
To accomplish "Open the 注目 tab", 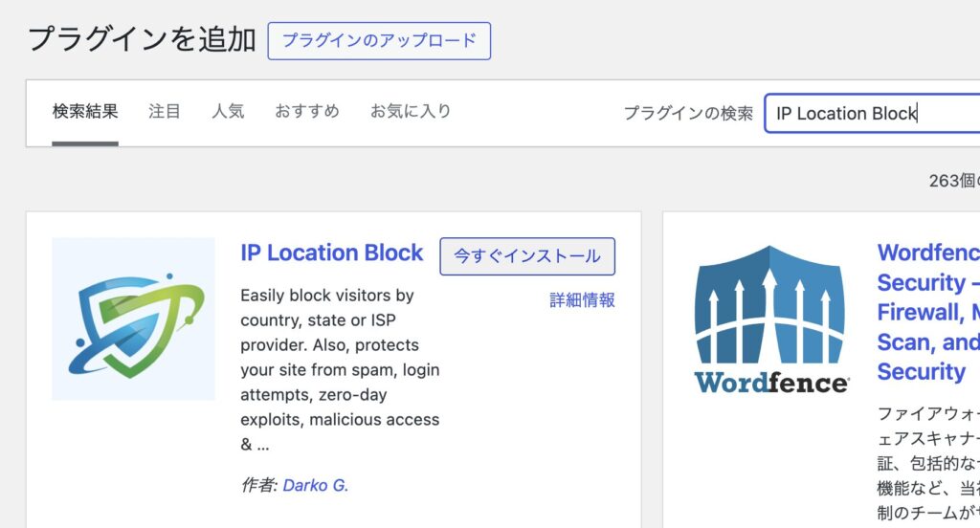I will 165,111.
